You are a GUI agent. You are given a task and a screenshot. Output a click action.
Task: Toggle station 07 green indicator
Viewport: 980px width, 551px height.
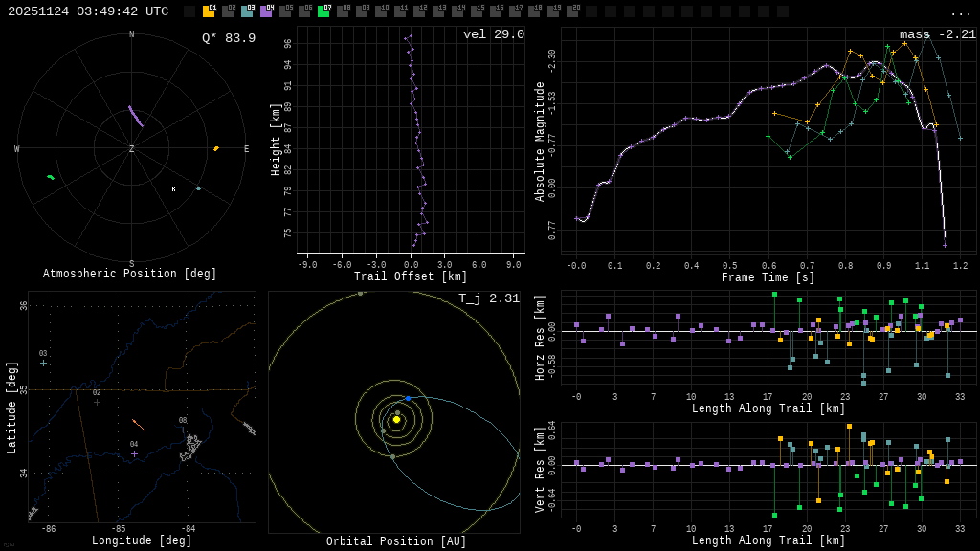point(323,11)
